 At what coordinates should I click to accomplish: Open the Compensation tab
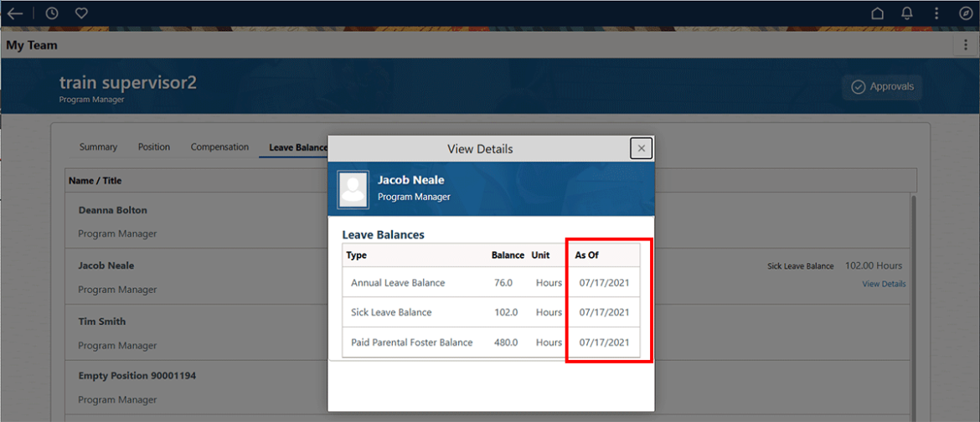pyautogui.click(x=219, y=147)
